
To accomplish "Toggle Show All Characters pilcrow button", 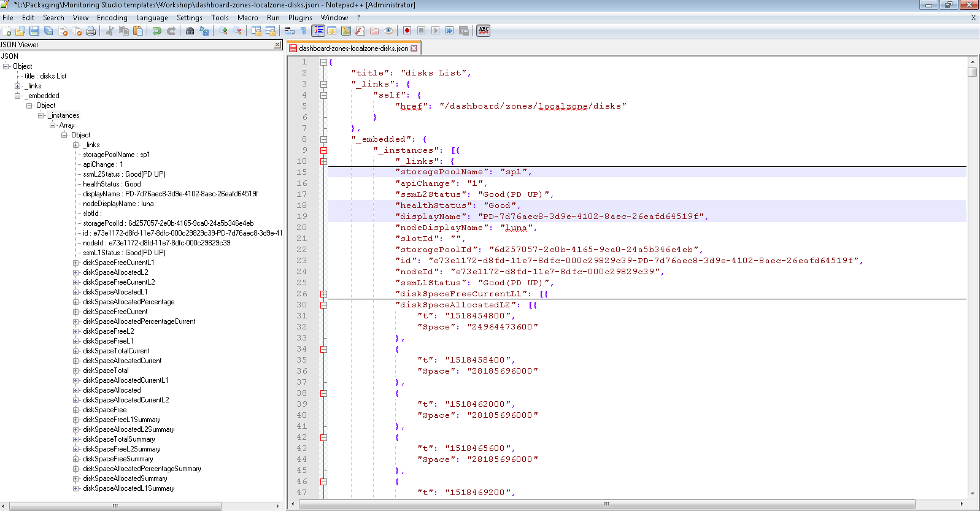I will [x=303, y=31].
